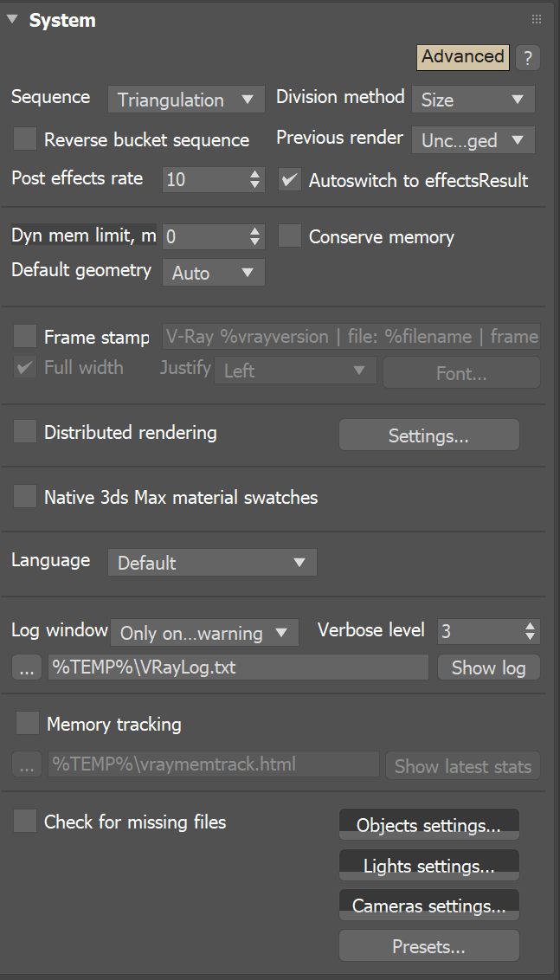Enable Distributed rendering

click(24, 432)
